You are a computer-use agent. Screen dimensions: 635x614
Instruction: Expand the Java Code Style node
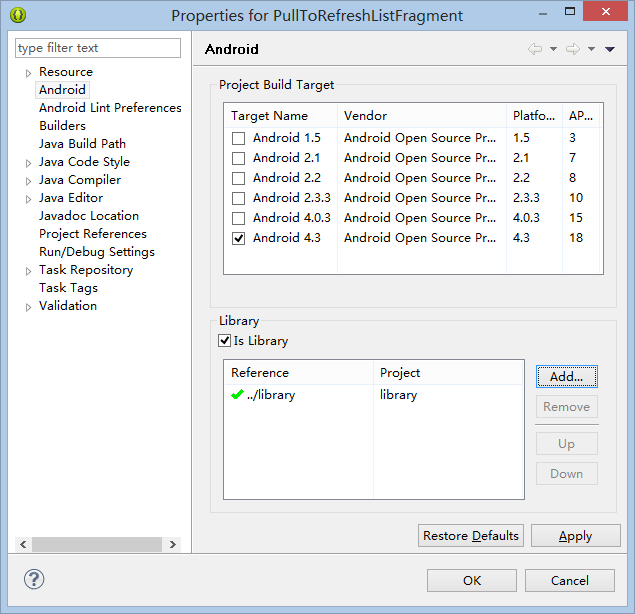tap(28, 163)
